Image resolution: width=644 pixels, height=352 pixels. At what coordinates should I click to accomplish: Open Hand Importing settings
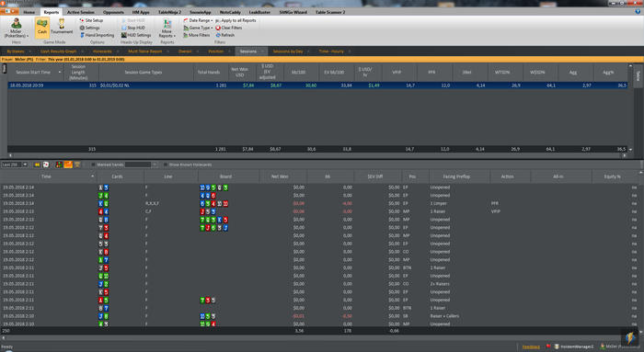tap(97, 35)
